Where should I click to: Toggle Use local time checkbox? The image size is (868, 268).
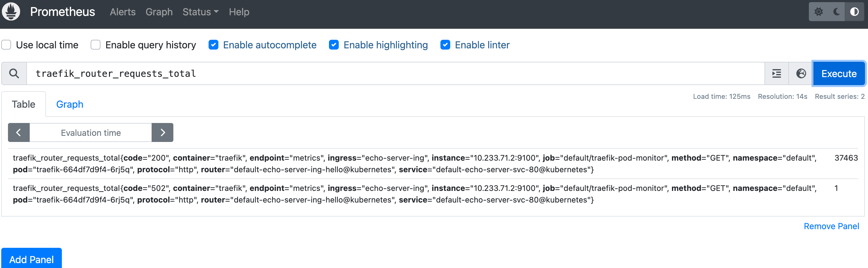tap(6, 45)
